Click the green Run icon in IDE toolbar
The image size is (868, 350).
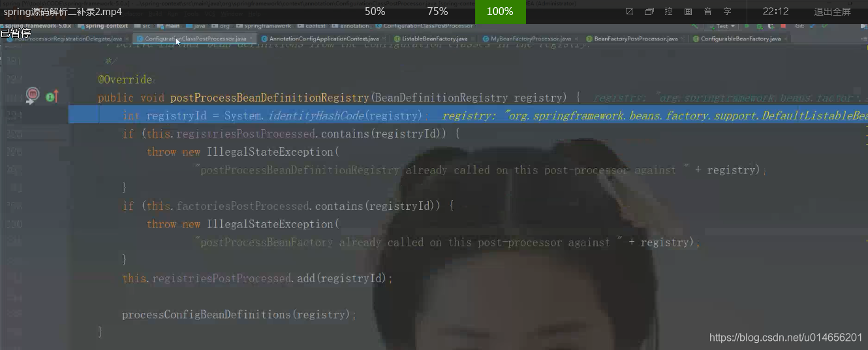(x=747, y=26)
